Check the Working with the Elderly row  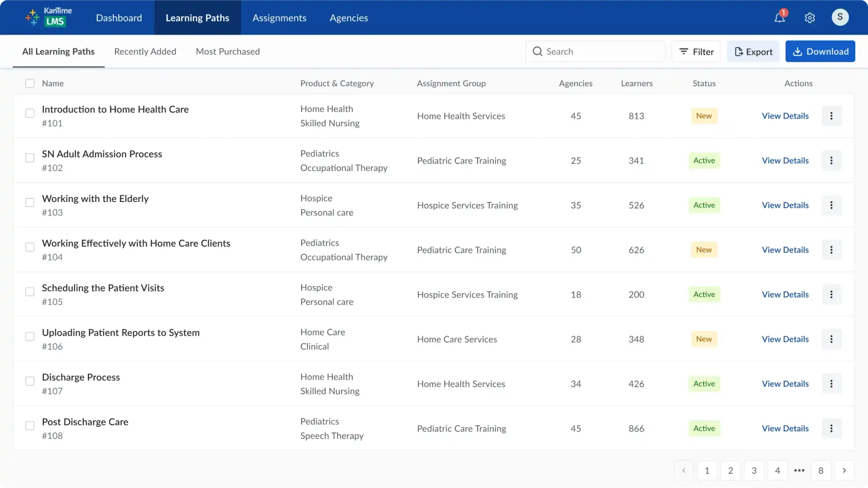coord(30,202)
